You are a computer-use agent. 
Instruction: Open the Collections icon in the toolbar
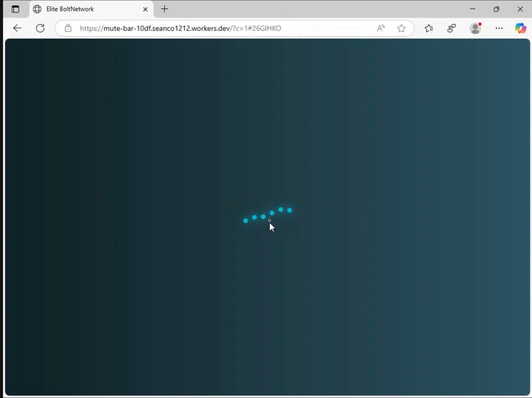coord(452,28)
